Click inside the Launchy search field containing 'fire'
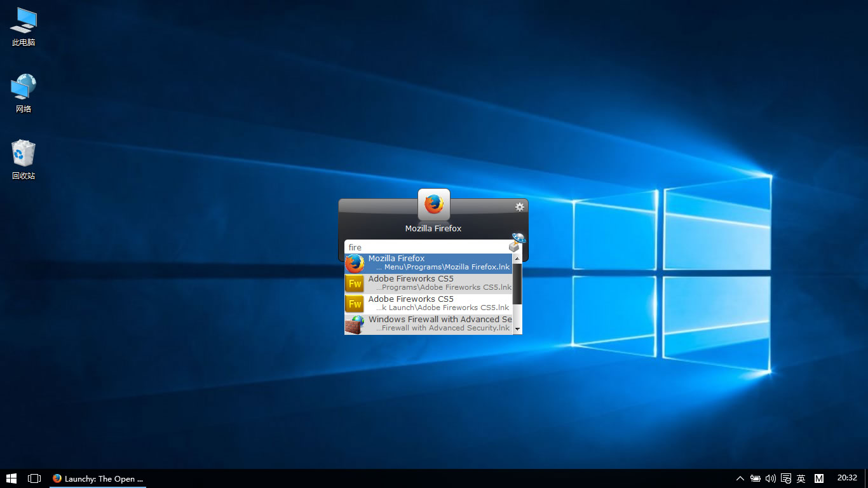 [427, 247]
